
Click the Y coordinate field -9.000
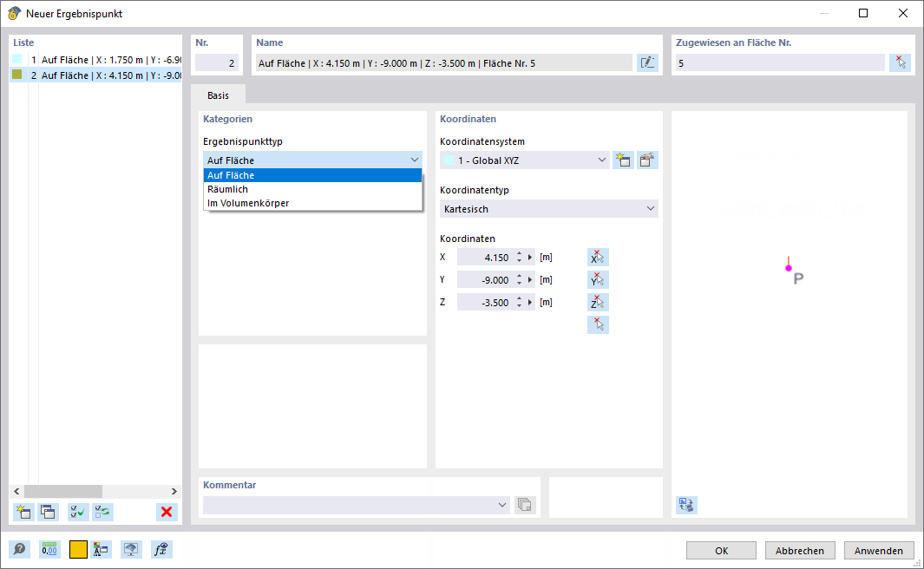486,280
